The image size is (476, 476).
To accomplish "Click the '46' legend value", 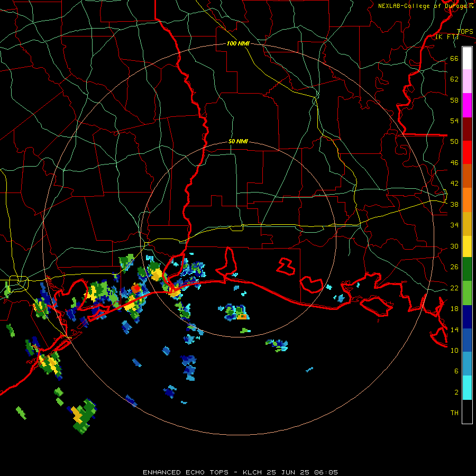I will [454, 163].
